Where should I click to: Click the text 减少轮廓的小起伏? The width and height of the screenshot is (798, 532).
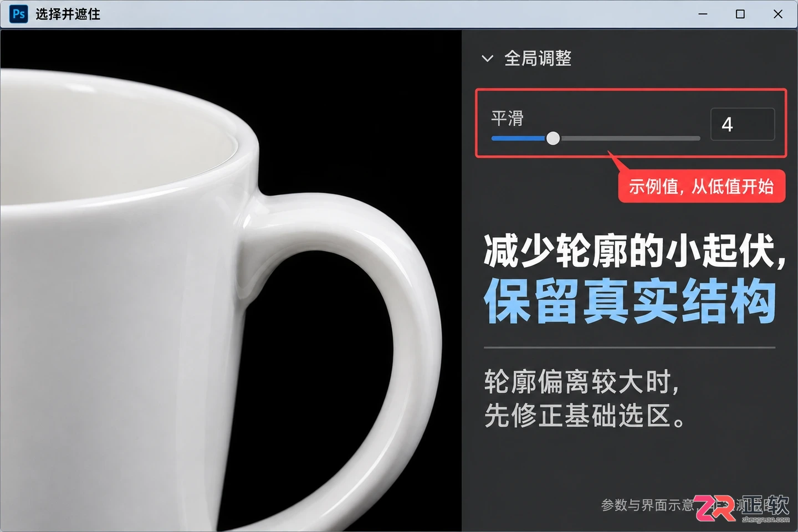click(628, 250)
